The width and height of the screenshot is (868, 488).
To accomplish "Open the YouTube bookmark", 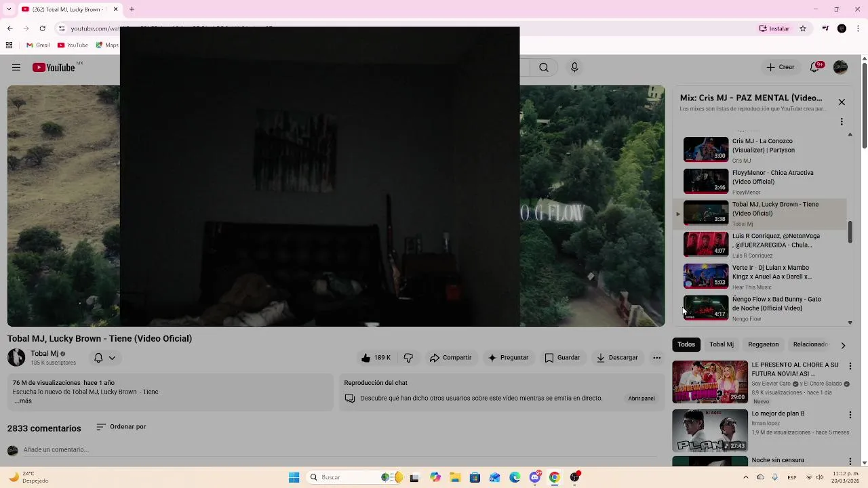I will tap(73, 45).
